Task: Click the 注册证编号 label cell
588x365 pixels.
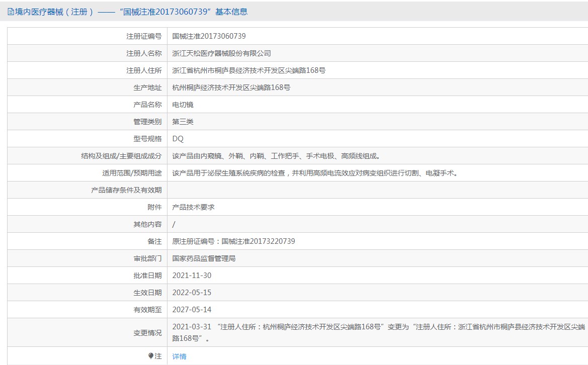Action: click(x=144, y=36)
